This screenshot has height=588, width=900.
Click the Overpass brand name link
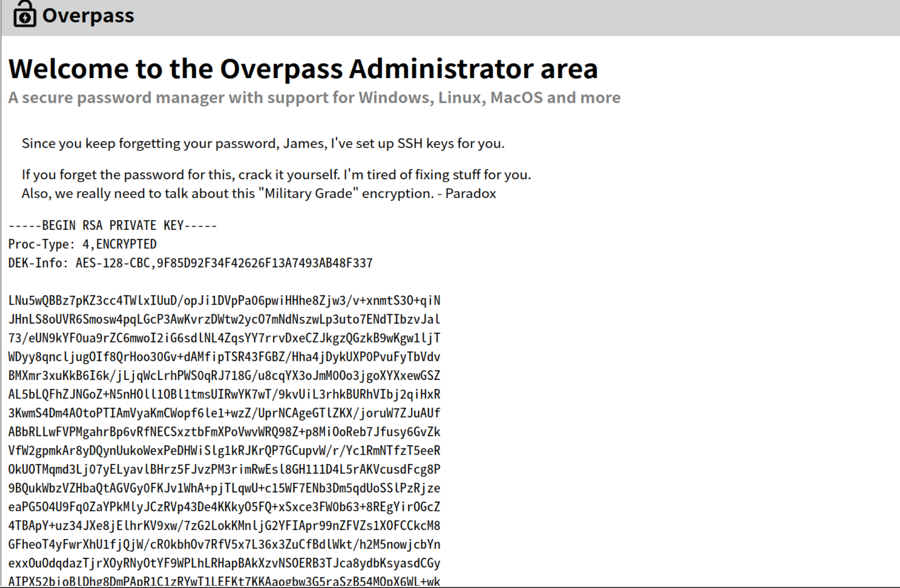point(88,16)
